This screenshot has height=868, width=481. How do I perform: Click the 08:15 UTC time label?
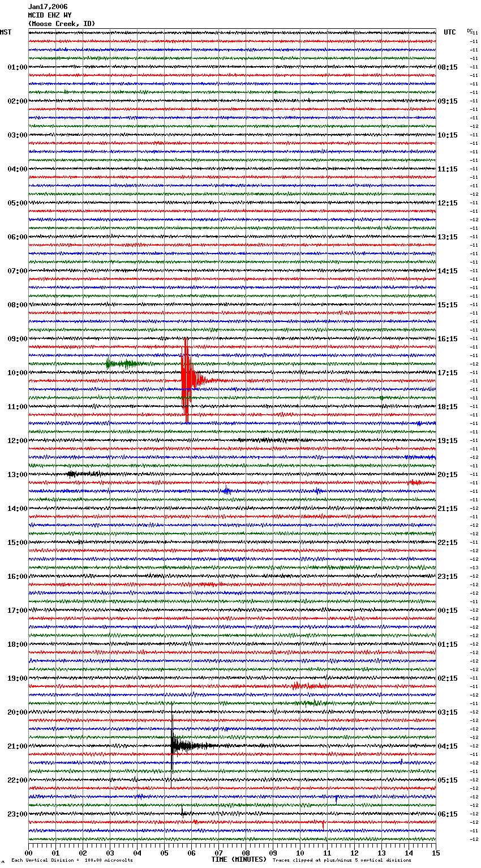(448, 67)
